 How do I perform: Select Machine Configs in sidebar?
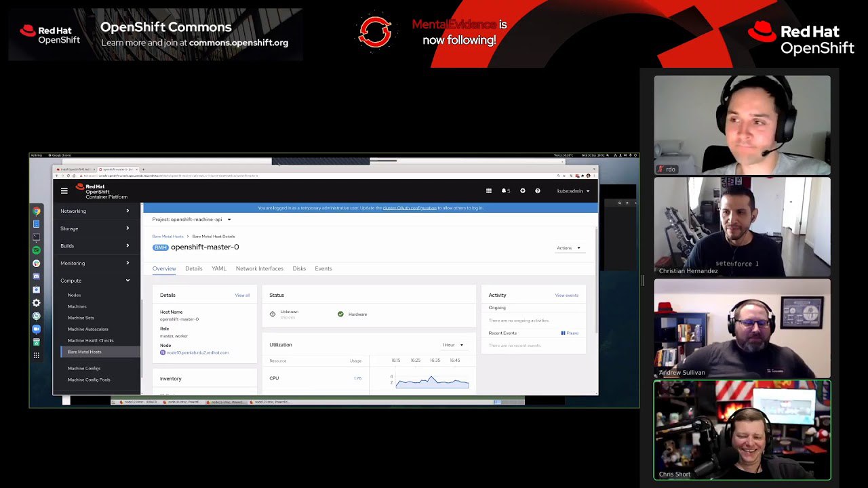[84, 368]
